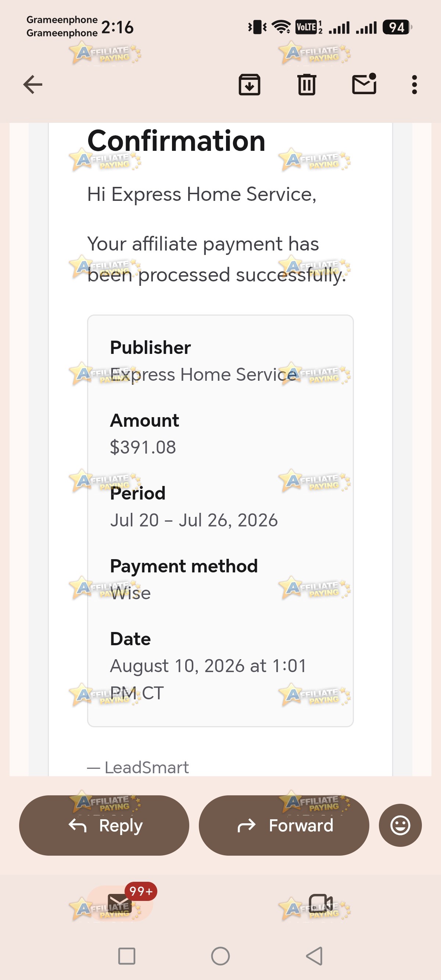Tap the Android recent apps square button
Screen dimensions: 441x980
tap(126, 956)
